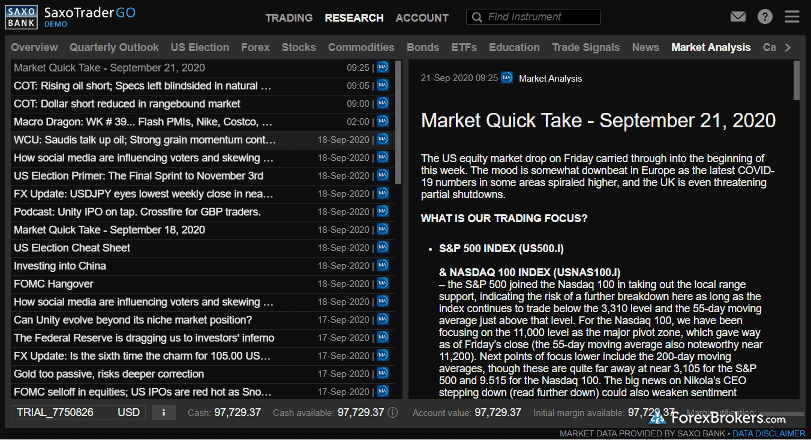Click the 'S&P 500 INDEX (US500.I)' heading
The width and height of the screenshot is (811, 440).
click(x=501, y=248)
